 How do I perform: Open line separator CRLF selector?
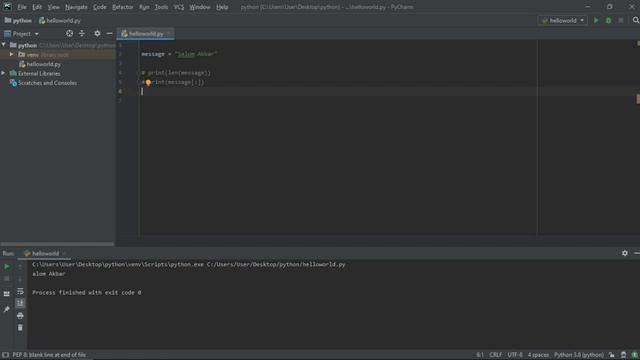(x=495, y=355)
